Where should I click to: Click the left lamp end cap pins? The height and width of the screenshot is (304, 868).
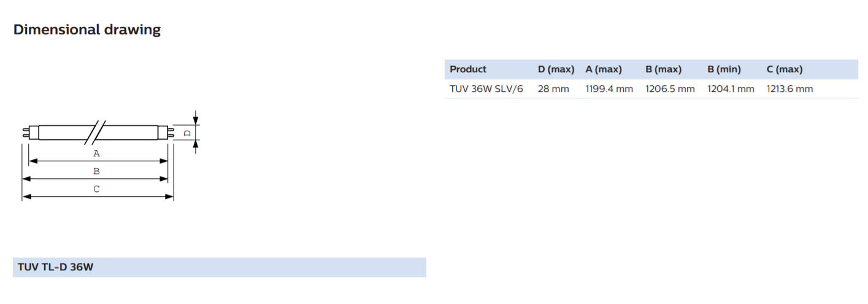[26, 132]
